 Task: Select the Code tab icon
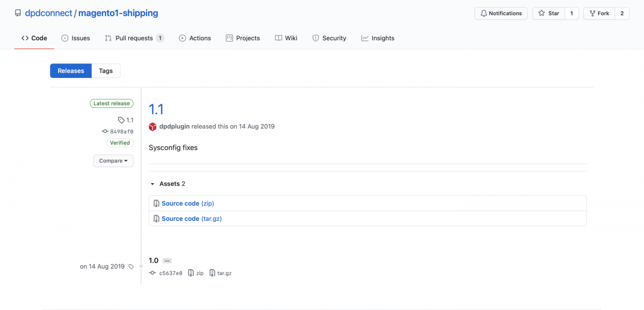point(26,38)
